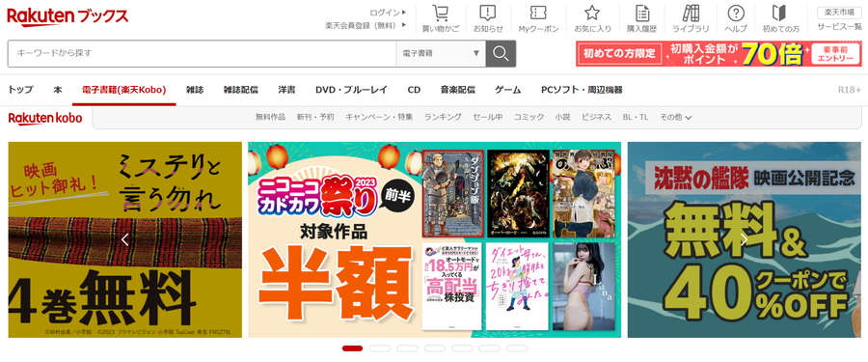The image size is (868, 362).
Task: Select the fourth carousel indicator
Action: point(435,348)
